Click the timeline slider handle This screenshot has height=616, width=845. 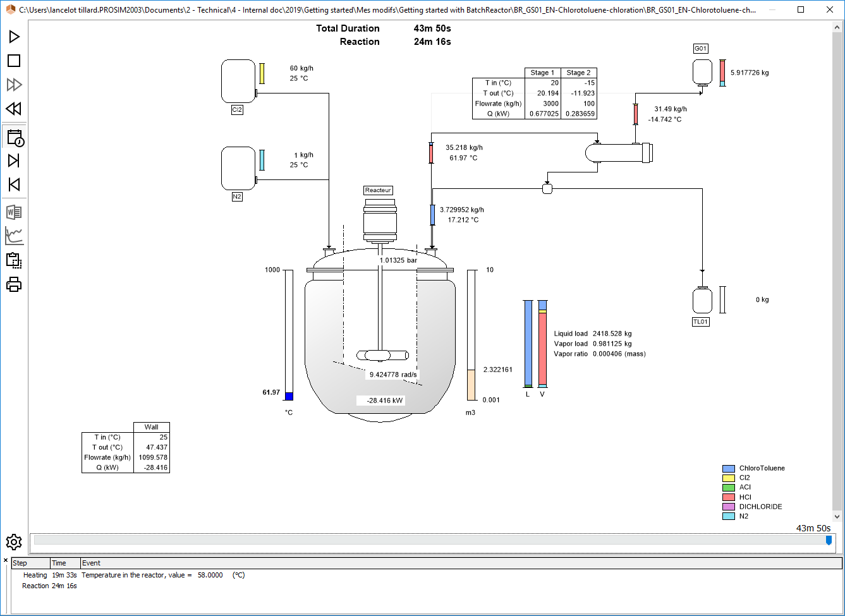(x=829, y=540)
